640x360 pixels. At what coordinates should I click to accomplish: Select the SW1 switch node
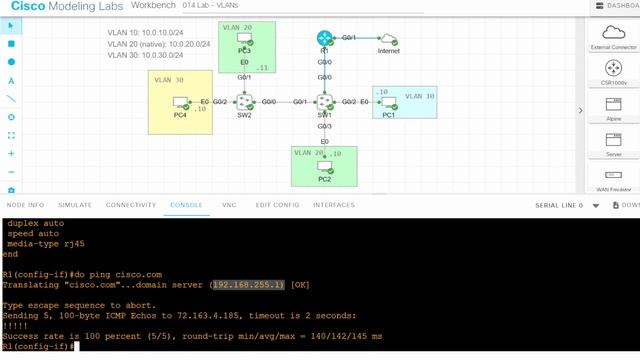(324, 102)
